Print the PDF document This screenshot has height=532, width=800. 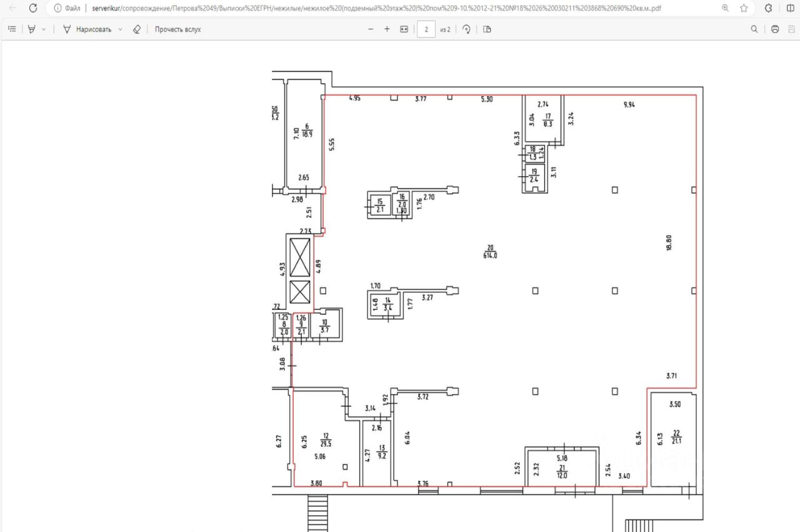775,29
